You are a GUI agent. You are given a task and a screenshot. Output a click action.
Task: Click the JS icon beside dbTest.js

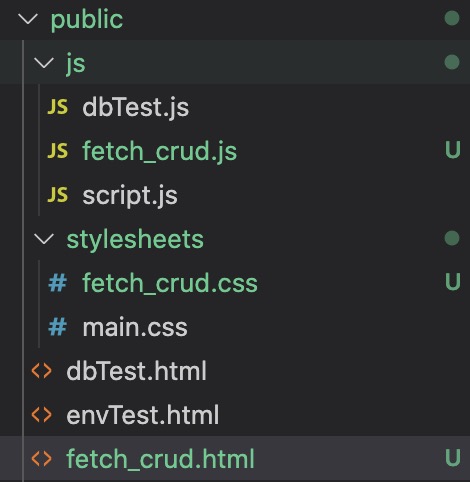58,107
